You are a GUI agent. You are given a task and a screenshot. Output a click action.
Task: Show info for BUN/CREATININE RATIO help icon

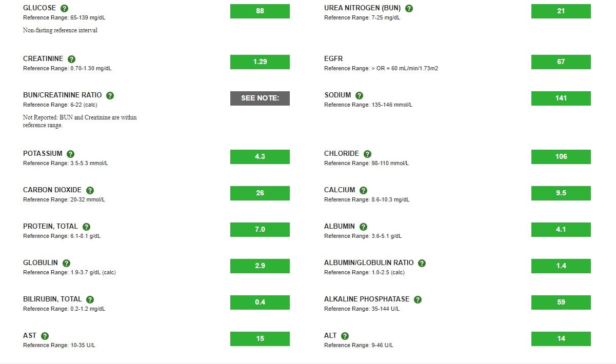pyautogui.click(x=110, y=95)
